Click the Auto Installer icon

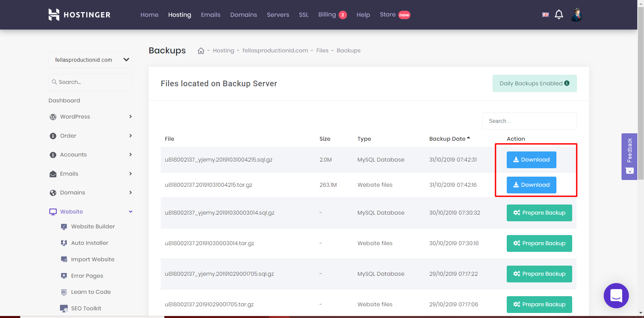click(64, 243)
